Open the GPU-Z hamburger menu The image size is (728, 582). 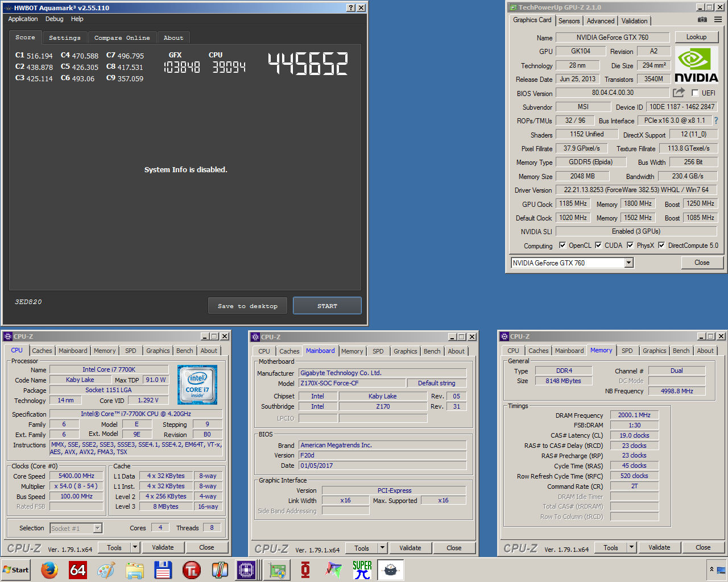pos(718,20)
